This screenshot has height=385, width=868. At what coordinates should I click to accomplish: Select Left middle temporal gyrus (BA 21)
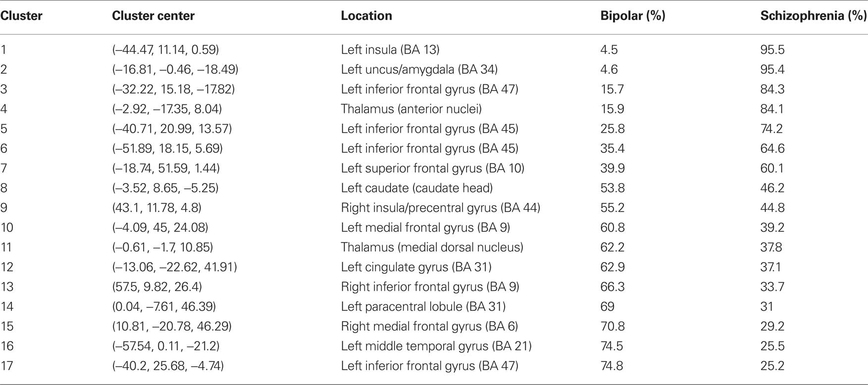click(x=436, y=346)
